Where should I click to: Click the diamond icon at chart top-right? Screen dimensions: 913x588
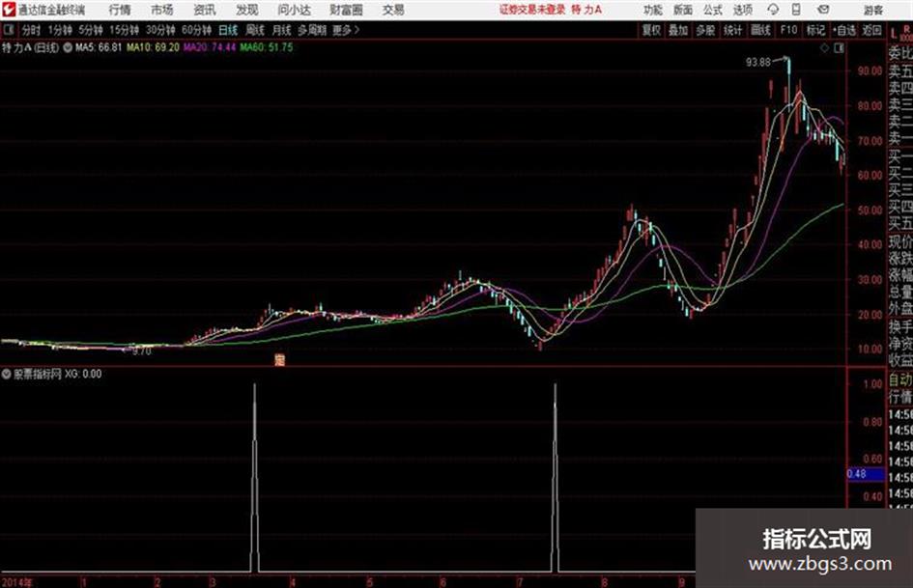pos(824,48)
